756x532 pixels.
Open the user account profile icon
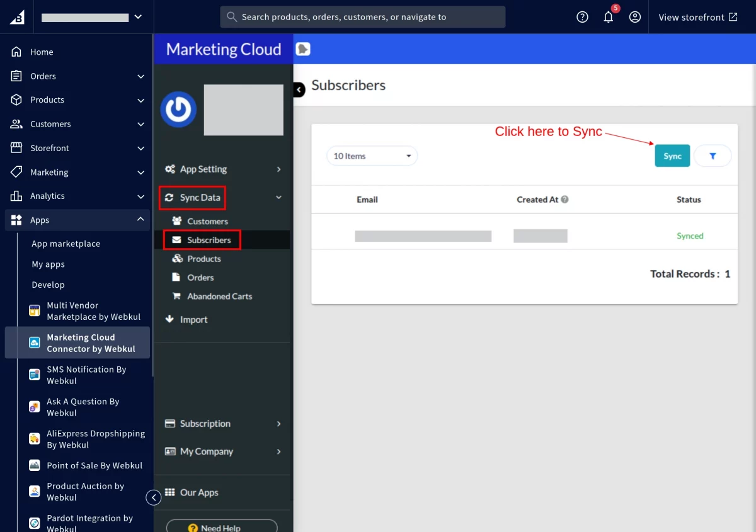[x=635, y=17]
